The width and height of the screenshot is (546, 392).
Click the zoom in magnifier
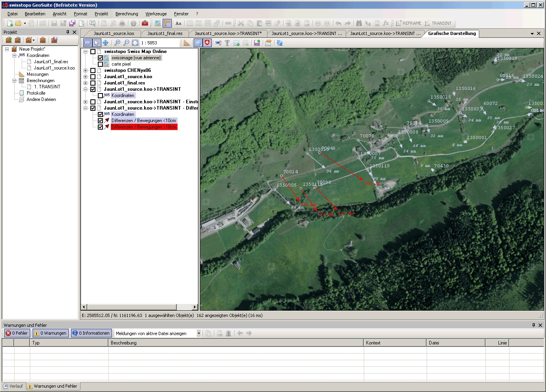[x=117, y=43]
